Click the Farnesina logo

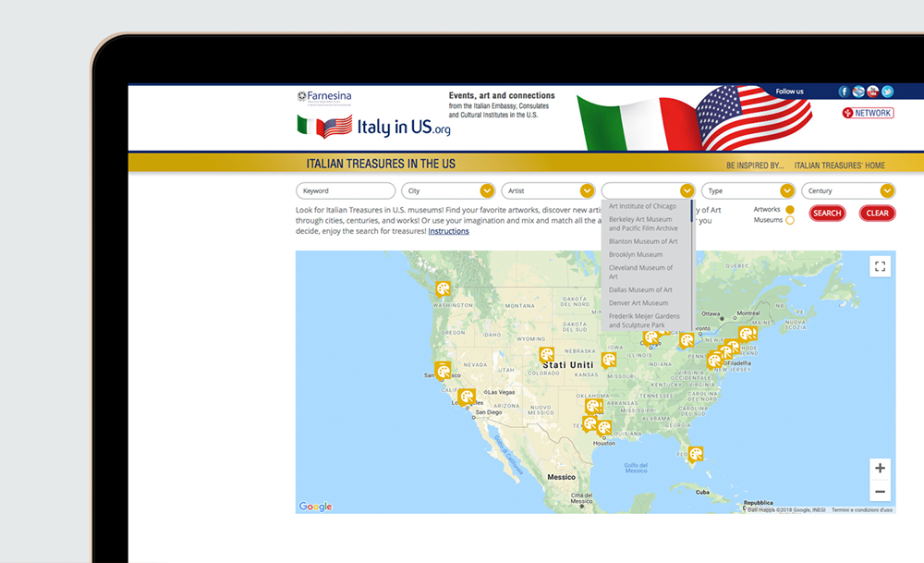pyautogui.click(x=324, y=97)
